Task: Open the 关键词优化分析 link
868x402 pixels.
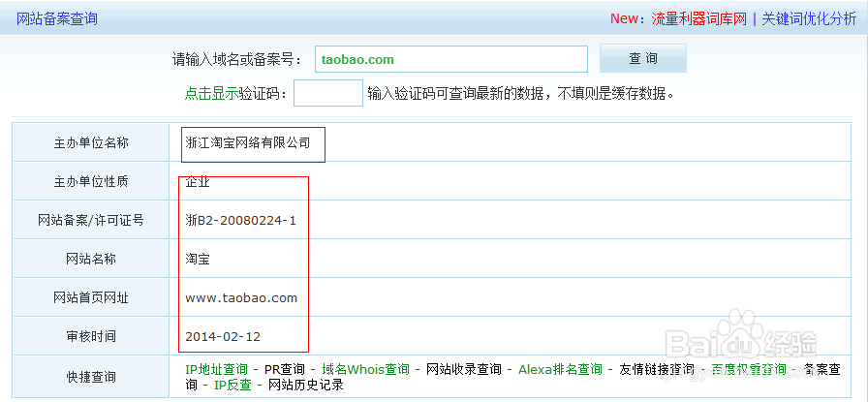Action: [809, 18]
